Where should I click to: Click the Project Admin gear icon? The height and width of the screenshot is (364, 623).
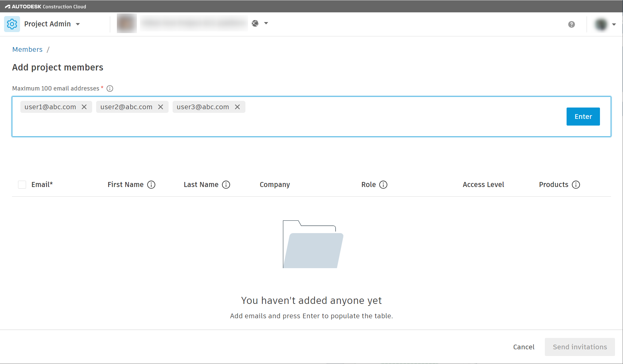(12, 24)
